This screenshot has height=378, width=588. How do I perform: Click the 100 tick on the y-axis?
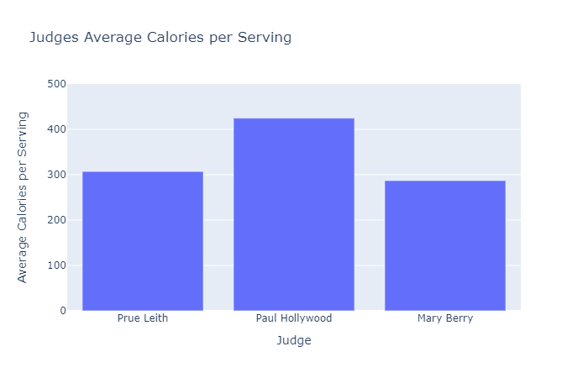[57, 265]
